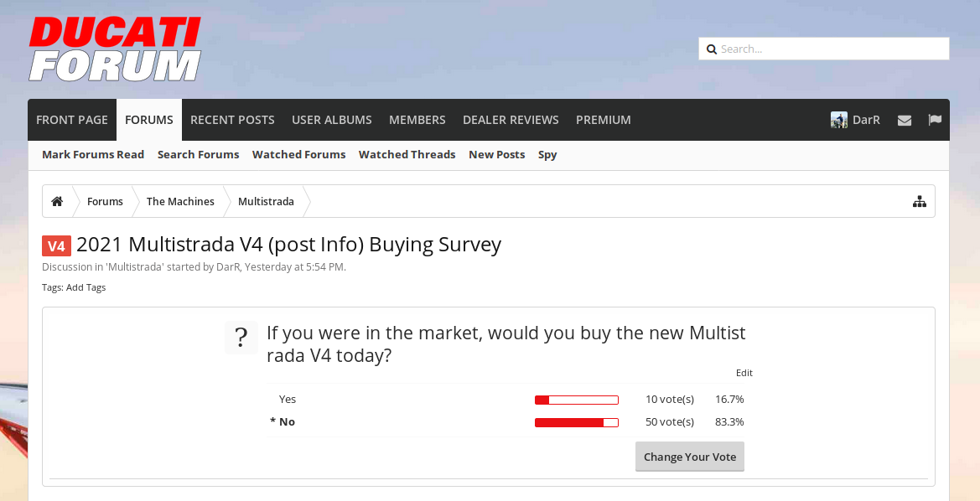Click the home icon in breadcrumb
This screenshot has height=501, width=980.
[57, 201]
